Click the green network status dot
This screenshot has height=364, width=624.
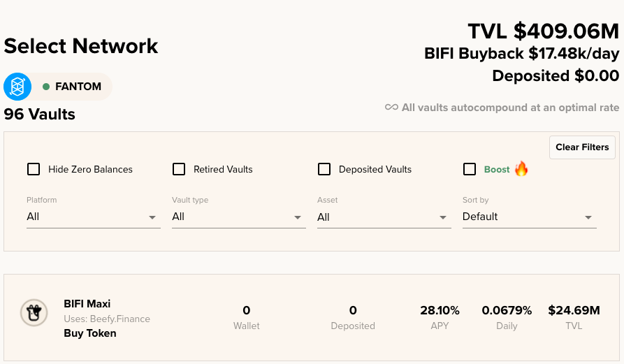pos(46,87)
